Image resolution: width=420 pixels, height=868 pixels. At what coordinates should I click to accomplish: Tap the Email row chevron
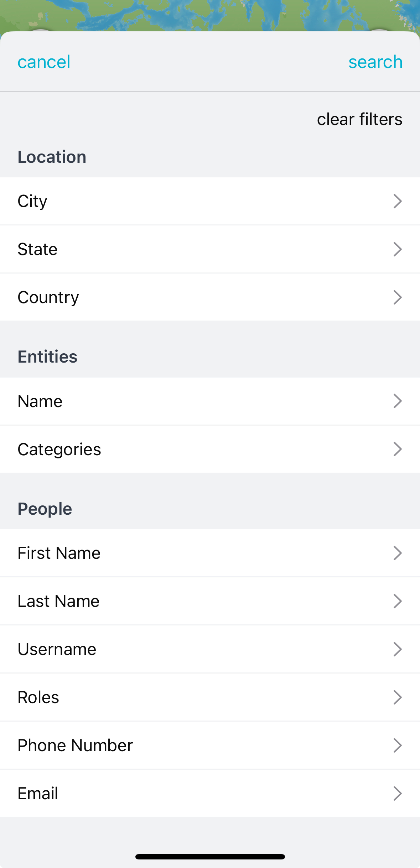pos(397,794)
